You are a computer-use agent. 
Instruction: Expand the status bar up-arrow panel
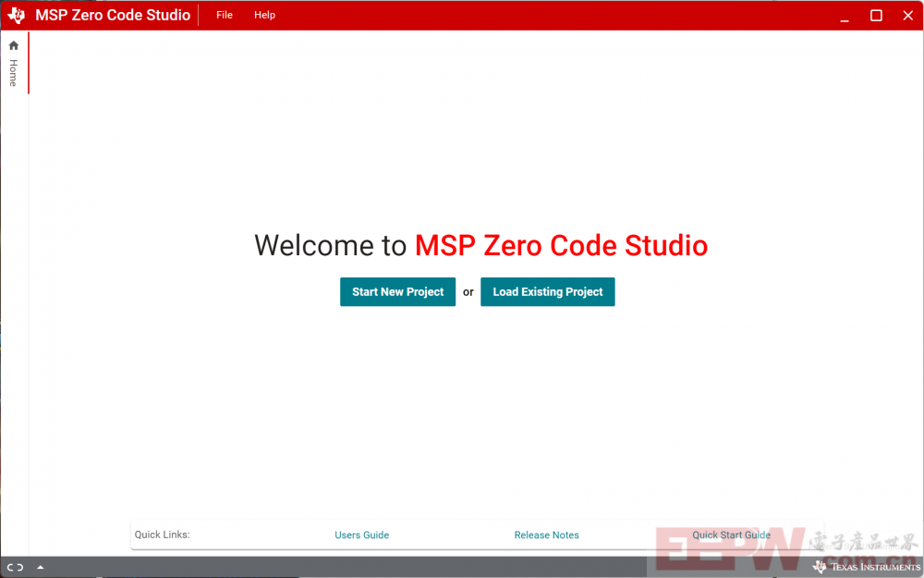pyautogui.click(x=40, y=568)
